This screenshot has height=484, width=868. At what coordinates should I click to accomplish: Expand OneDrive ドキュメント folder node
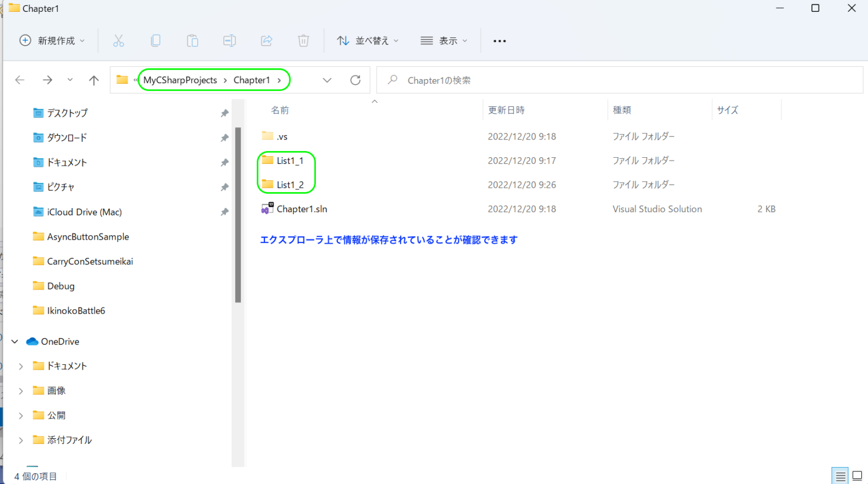point(21,366)
